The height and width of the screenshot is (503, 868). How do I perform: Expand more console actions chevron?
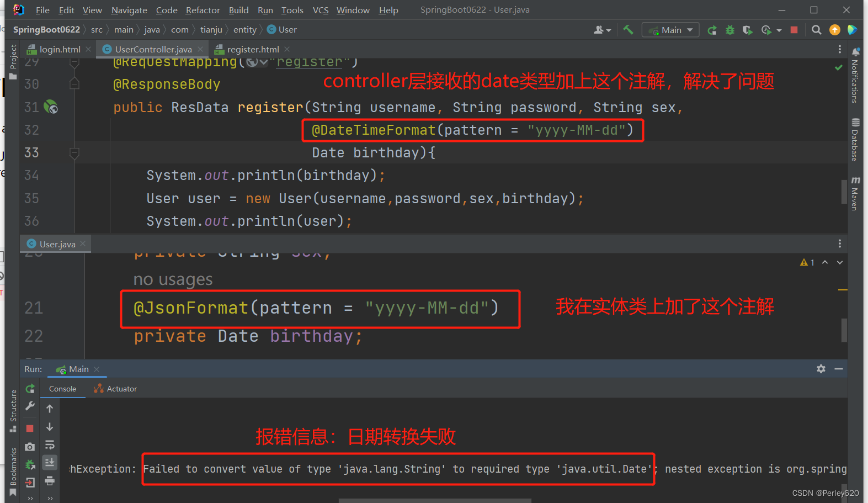tap(50, 498)
